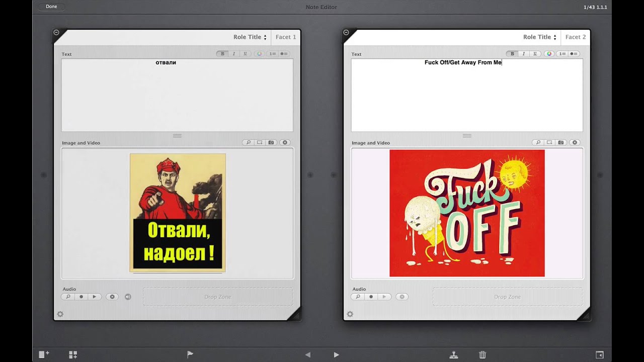Viewport: 644px width, 362px height.
Task: Click into the Facet 2 text field
Action: pos(467,95)
